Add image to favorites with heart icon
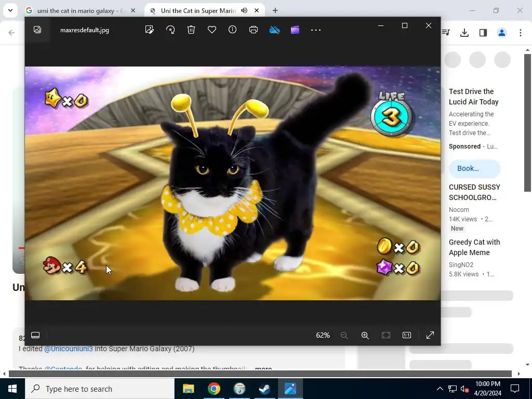Viewport: 532px width, 399px height. 212,30
